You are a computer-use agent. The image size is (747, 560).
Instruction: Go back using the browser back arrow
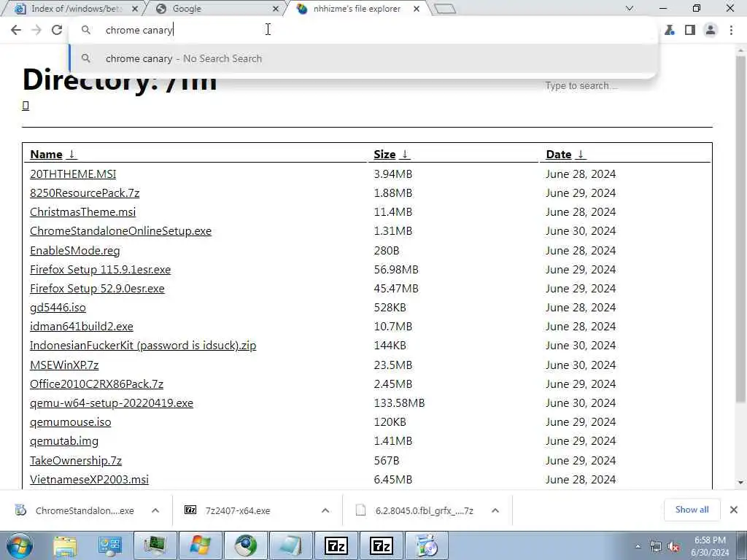pyautogui.click(x=16, y=30)
